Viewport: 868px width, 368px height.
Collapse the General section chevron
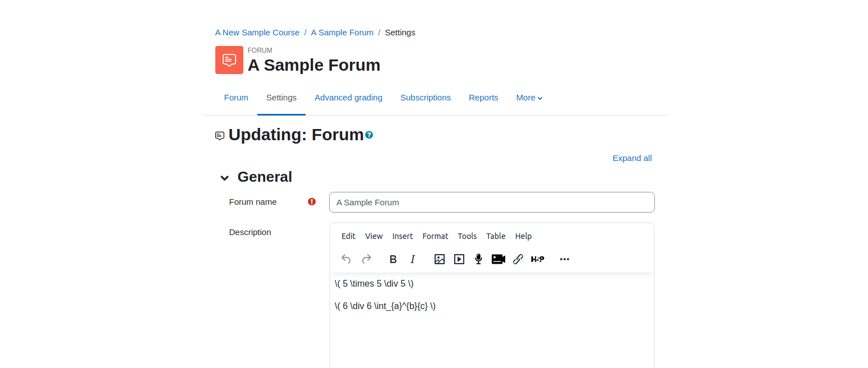pos(224,178)
